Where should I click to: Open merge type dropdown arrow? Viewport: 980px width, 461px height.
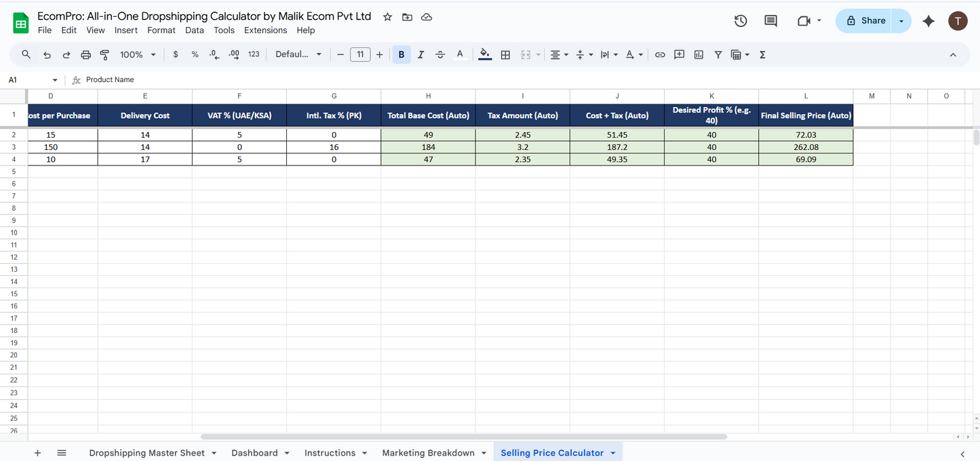pyautogui.click(x=538, y=54)
